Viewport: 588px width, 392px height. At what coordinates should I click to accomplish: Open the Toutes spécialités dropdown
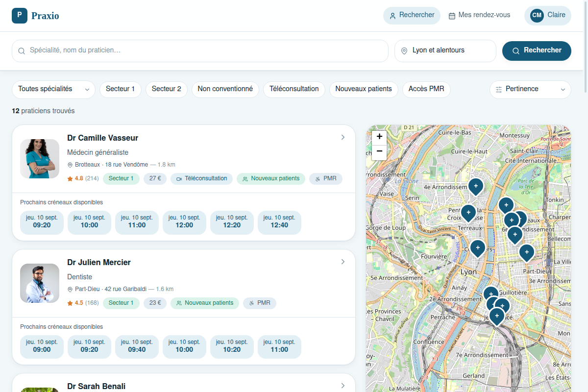point(53,89)
